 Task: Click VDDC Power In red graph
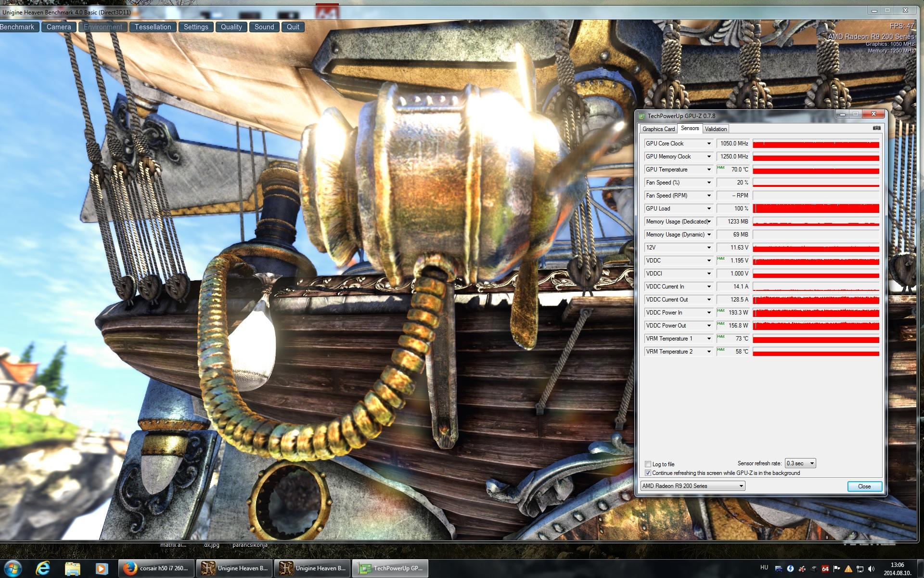tap(816, 313)
